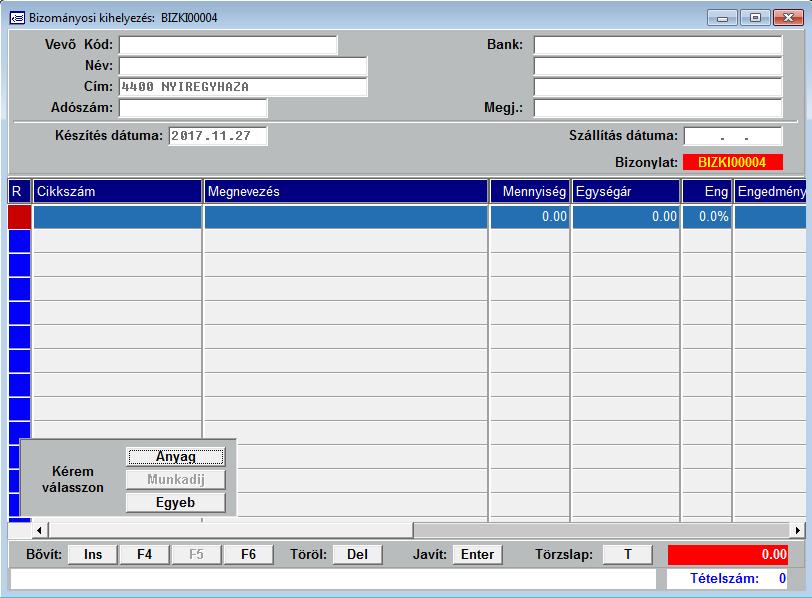Screen dimensions: 812x598
Task: Click the F6 button
Action: coord(249,555)
